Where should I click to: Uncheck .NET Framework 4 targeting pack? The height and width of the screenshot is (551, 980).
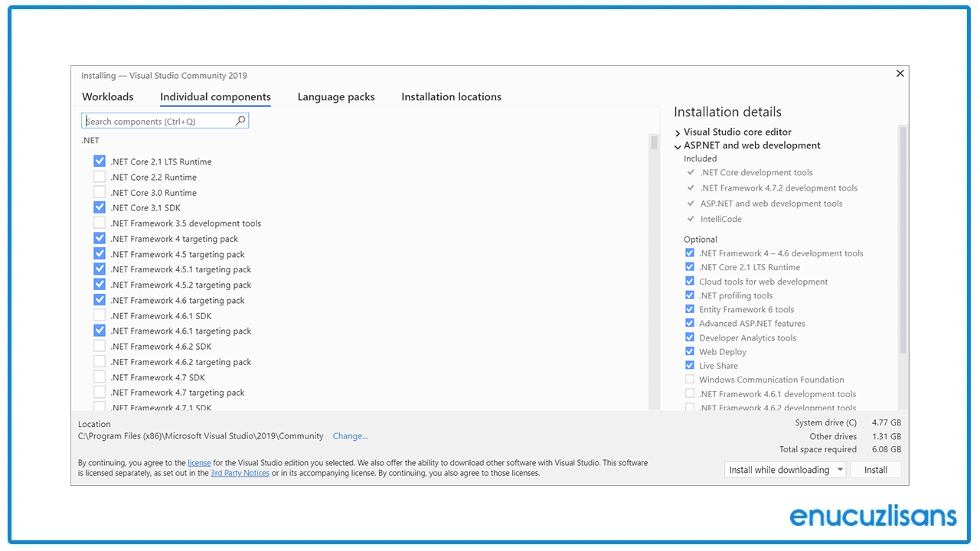[100, 238]
